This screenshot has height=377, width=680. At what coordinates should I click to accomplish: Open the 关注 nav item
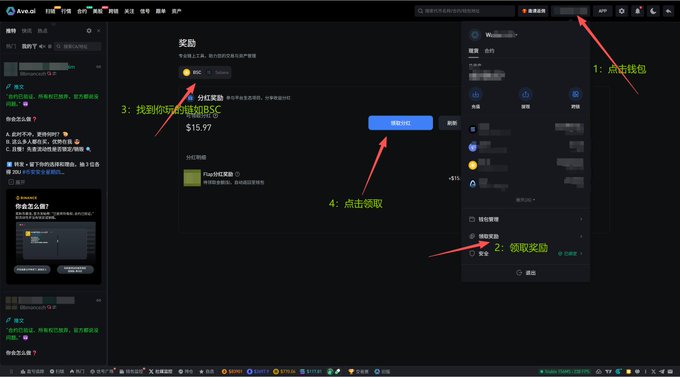129,11
